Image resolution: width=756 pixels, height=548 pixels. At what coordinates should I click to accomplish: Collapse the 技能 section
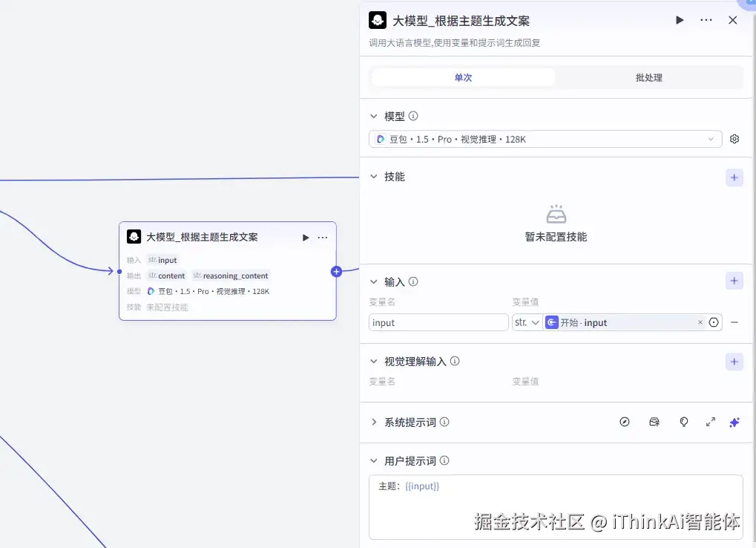click(x=374, y=177)
